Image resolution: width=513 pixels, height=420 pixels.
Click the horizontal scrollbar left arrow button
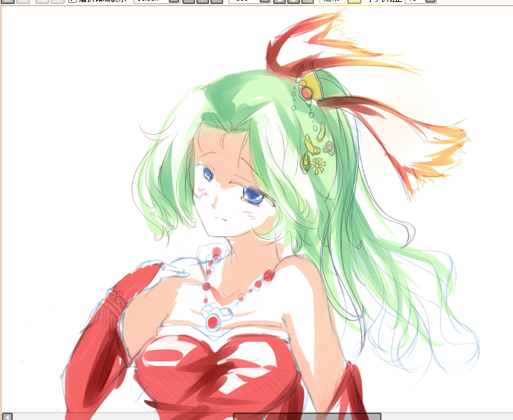click(x=7, y=417)
